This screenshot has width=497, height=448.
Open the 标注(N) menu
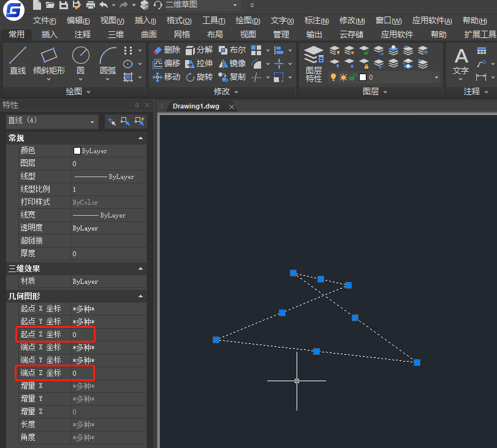(316, 21)
